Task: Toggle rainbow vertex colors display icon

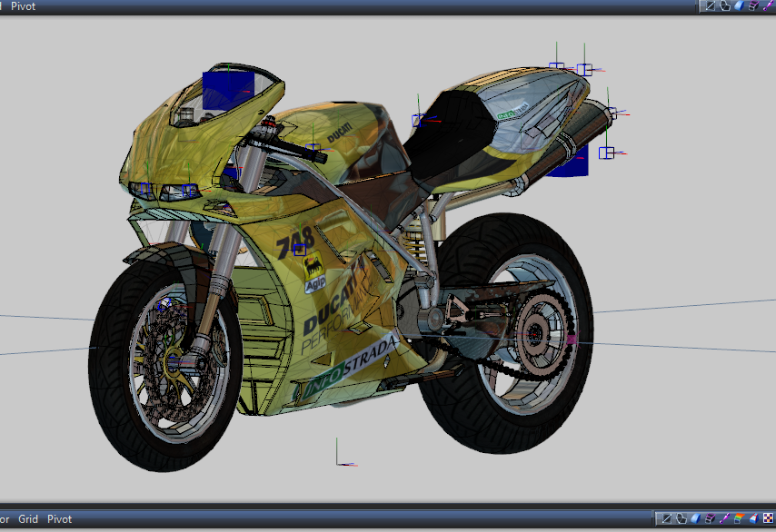Action: (x=739, y=518)
